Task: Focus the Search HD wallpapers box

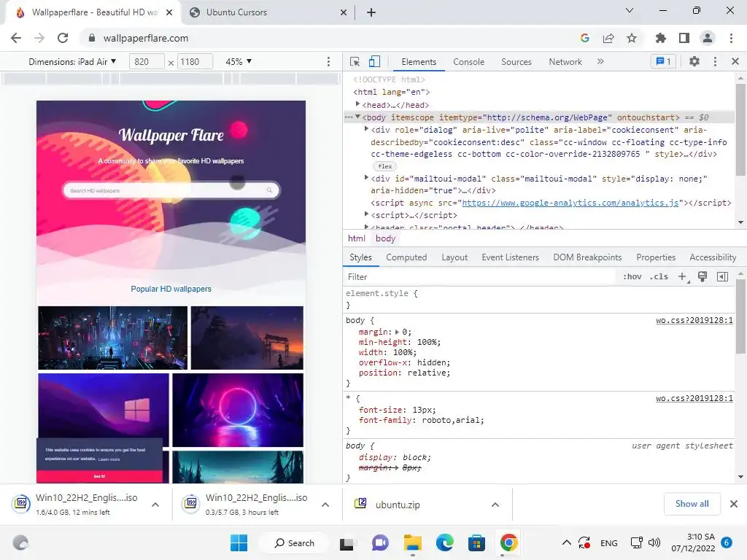Action: (x=171, y=190)
